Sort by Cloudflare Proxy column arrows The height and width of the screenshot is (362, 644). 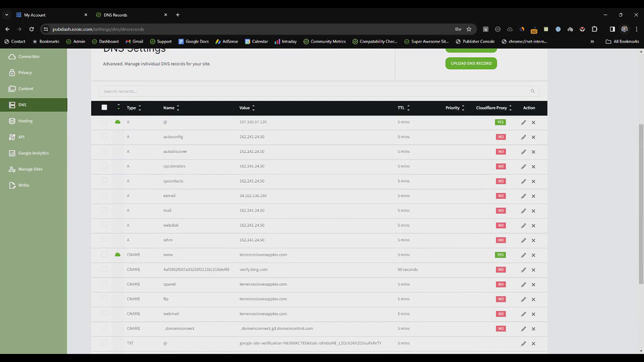pyautogui.click(x=510, y=108)
